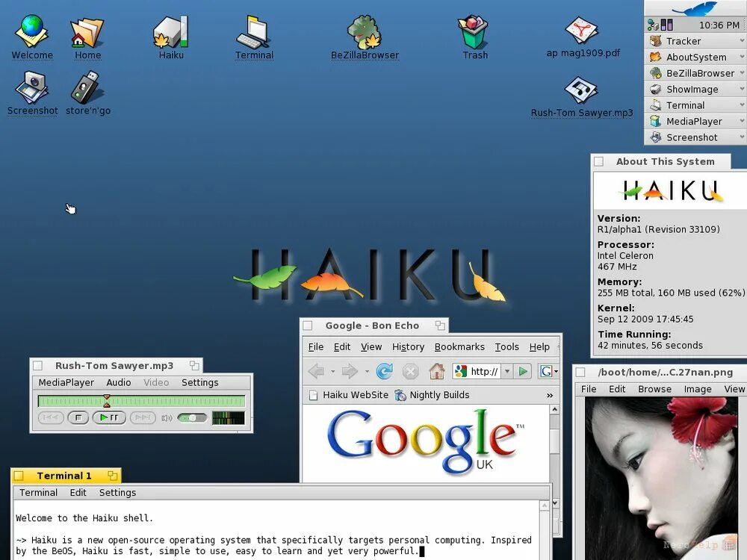The height and width of the screenshot is (560, 747).
Task: Expand the MediaPlayer entry in Deskbar
Action: (742, 121)
